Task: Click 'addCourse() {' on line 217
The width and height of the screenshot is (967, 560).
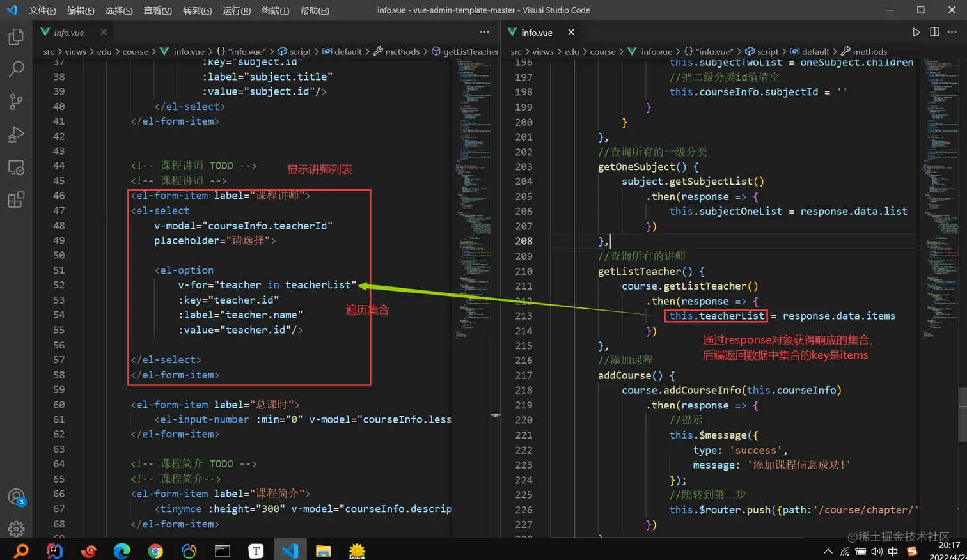Action: click(636, 375)
